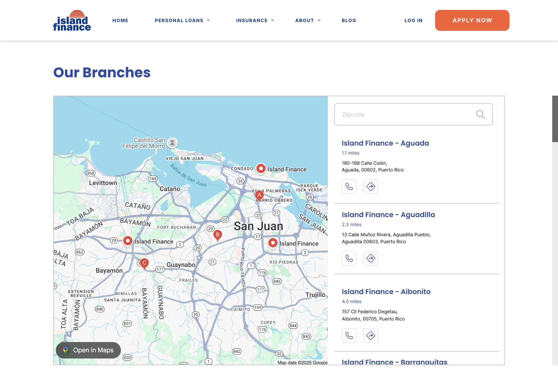Click the branch list scrollbar thumb
558x392 pixels.
tap(555, 119)
